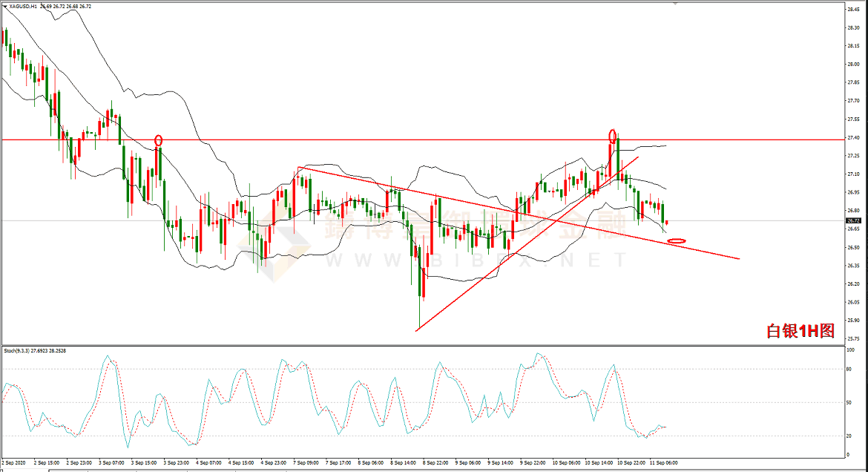Select the red ellipse on 3 Sep peak
868x472 pixels.
point(158,140)
